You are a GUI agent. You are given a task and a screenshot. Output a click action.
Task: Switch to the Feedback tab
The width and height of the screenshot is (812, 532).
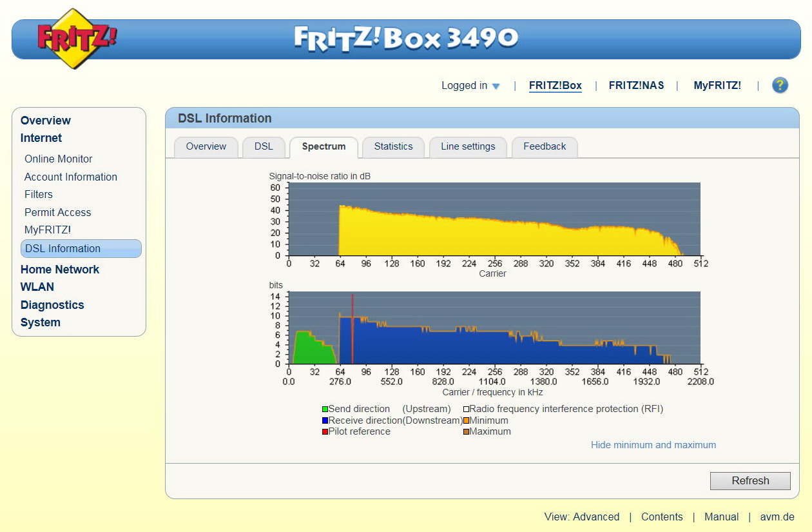[545, 147]
